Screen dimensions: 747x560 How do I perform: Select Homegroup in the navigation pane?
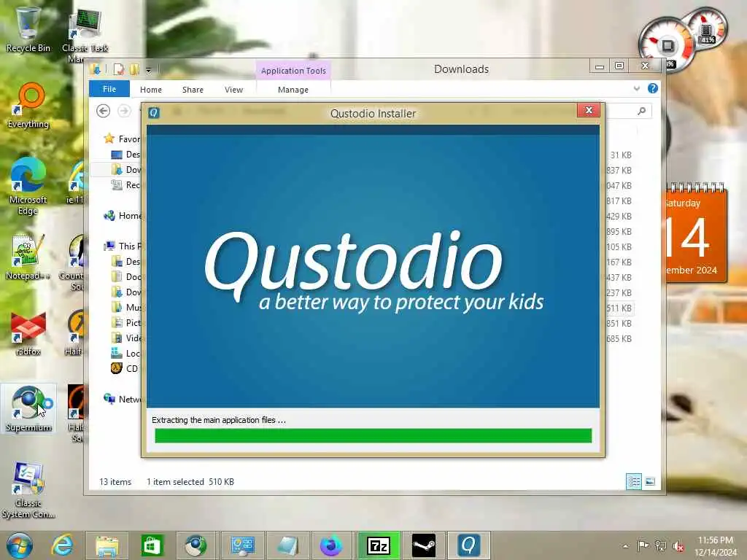pyautogui.click(x=123, y=216)
